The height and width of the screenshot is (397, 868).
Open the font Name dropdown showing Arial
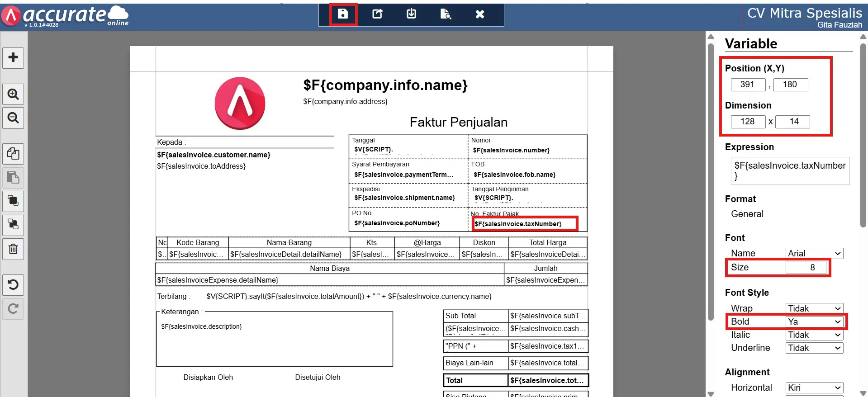click(x=814, y=253)
